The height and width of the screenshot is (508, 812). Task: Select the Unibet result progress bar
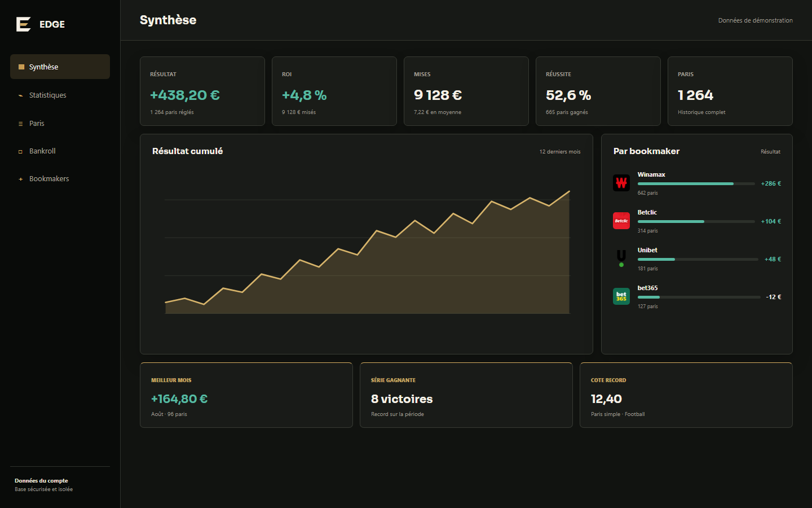(x=698, y=260)
